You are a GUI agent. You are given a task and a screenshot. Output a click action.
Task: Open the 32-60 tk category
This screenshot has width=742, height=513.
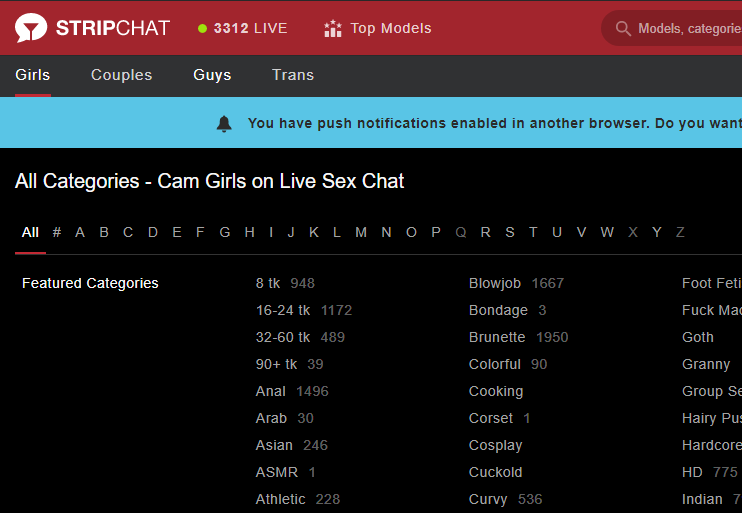coord(283,337)
